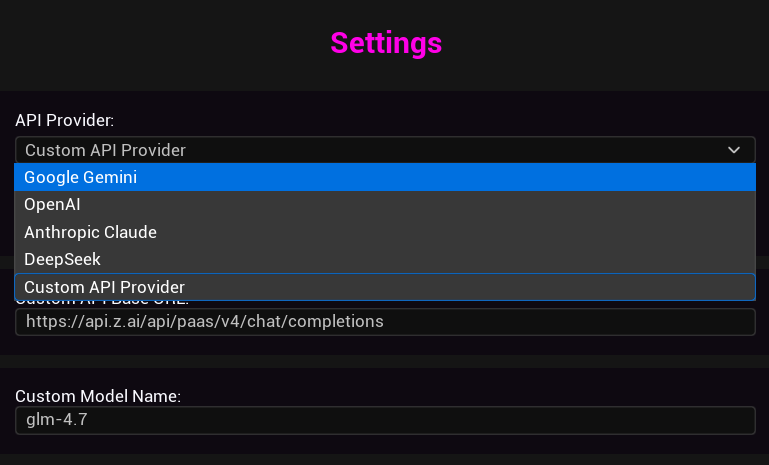Screen dimensions: 769x465
Task: Click the magenta Settings heading
Action: (386, 43)
